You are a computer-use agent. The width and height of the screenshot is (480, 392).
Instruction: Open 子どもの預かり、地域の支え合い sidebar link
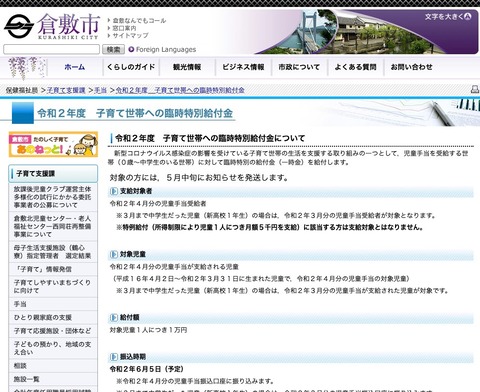53,348
